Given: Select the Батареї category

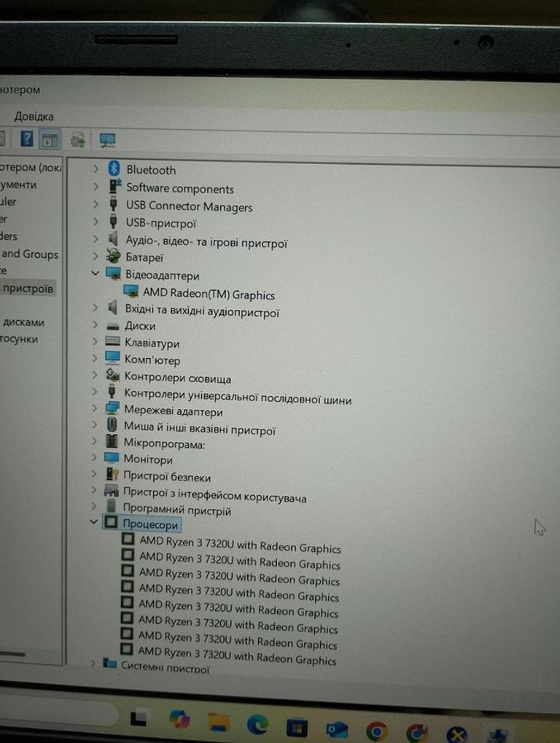Looking at the screenshot, I should click(x=144, y=257).
